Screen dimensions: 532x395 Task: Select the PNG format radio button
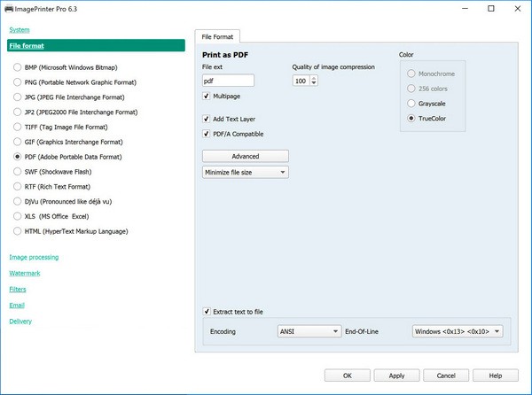tap(18, 82)
